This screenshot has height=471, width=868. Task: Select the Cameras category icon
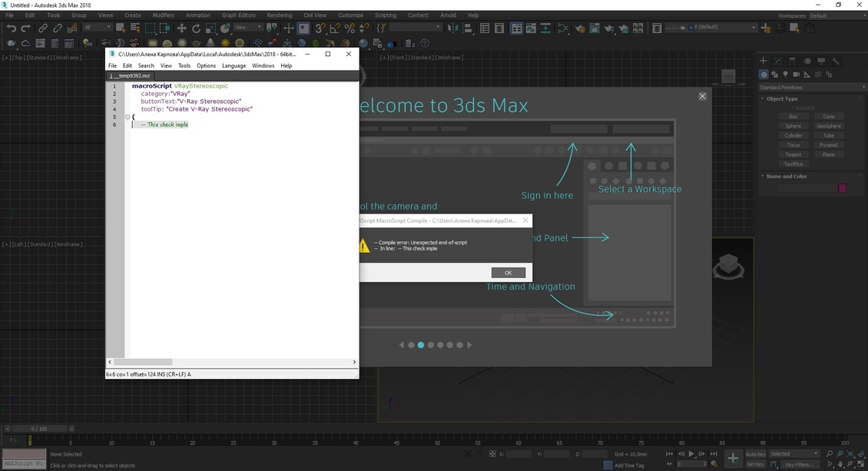pos(796,75)
